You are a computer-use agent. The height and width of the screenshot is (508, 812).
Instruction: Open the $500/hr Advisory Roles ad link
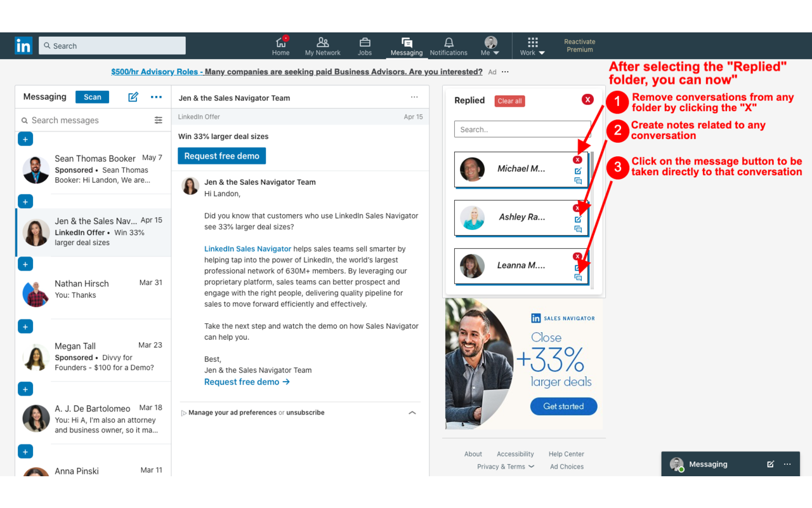point(297,72)
